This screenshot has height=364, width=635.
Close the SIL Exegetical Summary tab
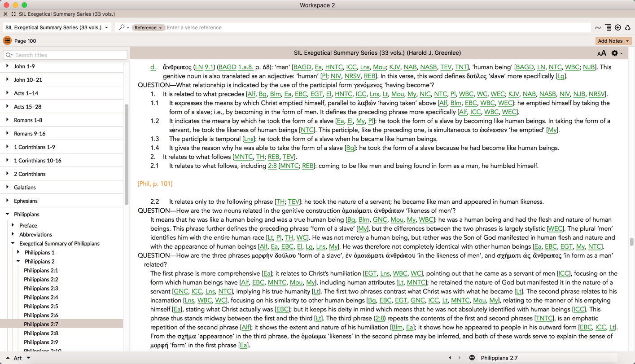[5, 14]
